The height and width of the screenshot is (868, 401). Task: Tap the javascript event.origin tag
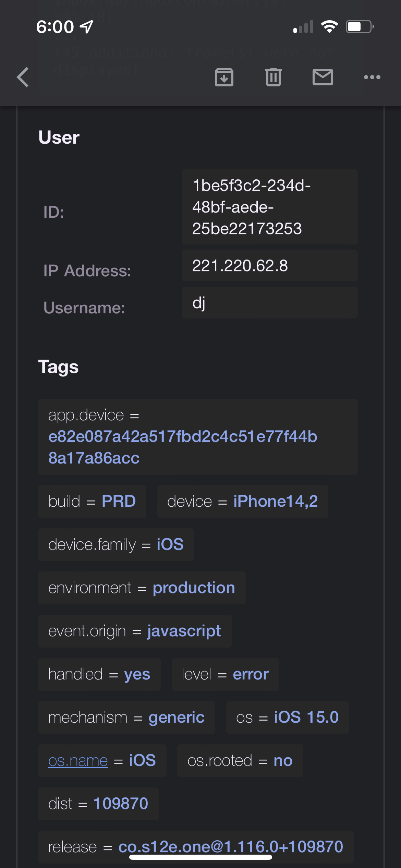coord(184,631)
